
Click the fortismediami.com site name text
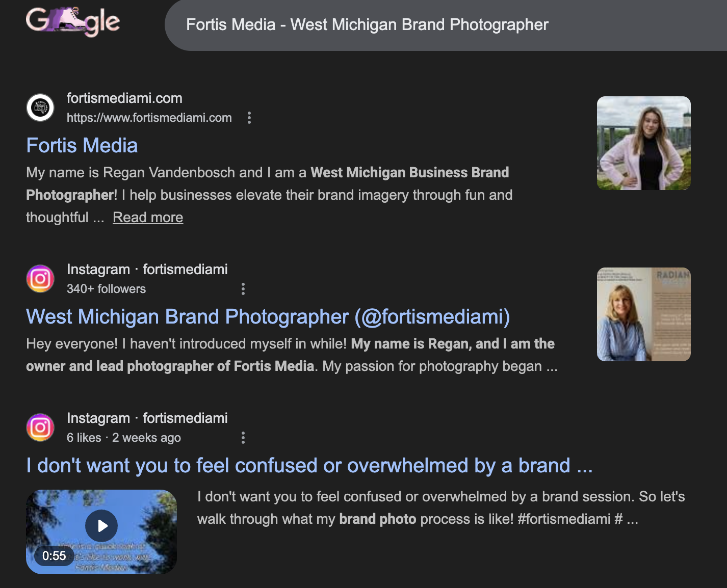pyautogui.click(x=124, y=98)
